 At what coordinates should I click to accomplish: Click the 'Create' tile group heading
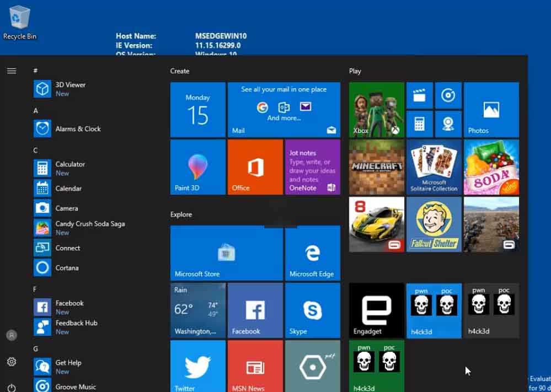[180, 71]
